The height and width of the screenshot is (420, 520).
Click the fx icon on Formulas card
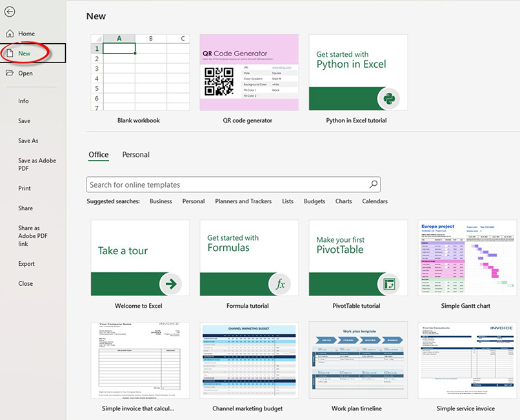pyautogui.click(x=279, y=284)
